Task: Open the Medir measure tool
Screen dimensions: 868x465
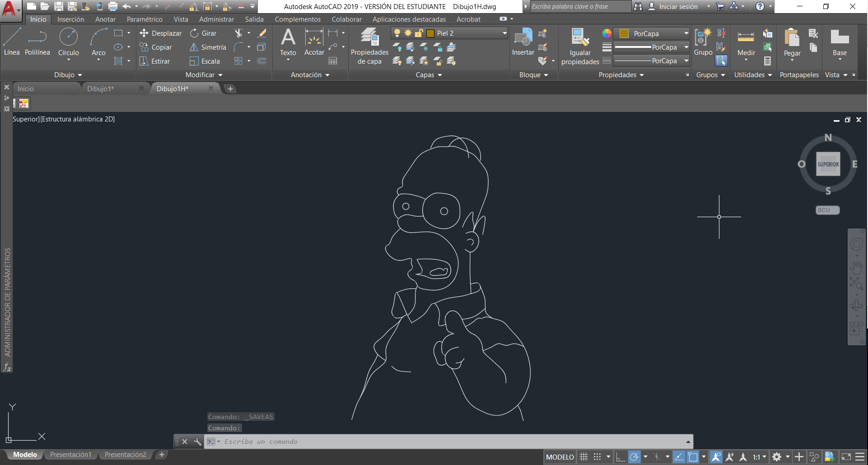Action: [746, 42]
